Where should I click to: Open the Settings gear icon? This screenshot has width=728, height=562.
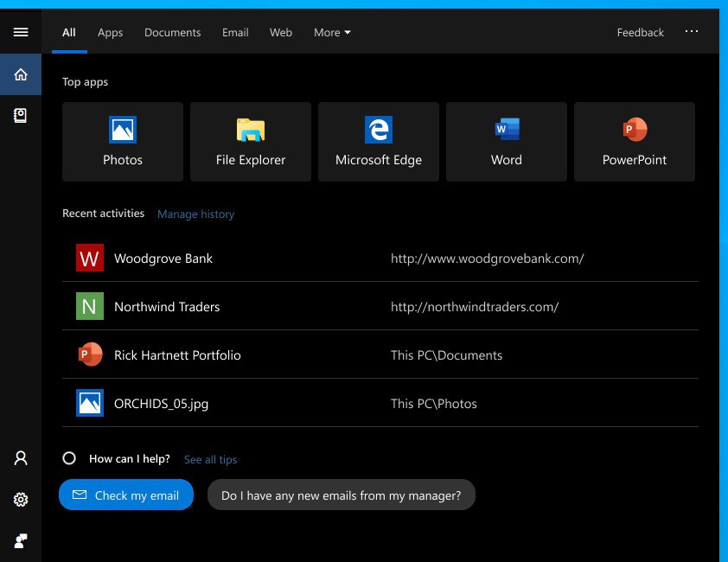21,500
